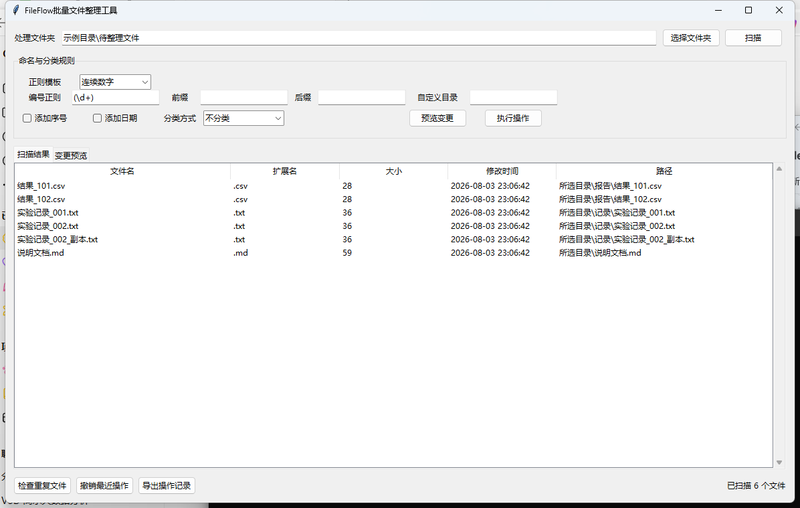The image size is (800, 508).
Task: Enable the 添加日期 checkbox
Action: (x=115, y=118)
